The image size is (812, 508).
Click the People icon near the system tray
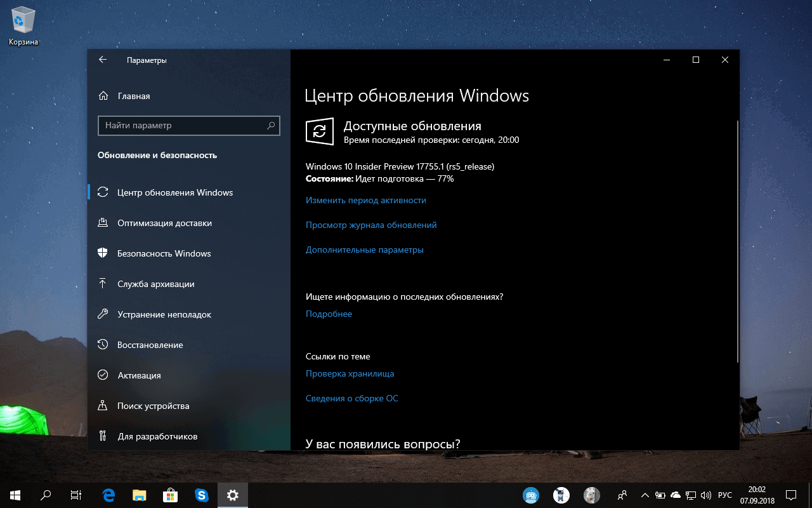tap(622, 495)
